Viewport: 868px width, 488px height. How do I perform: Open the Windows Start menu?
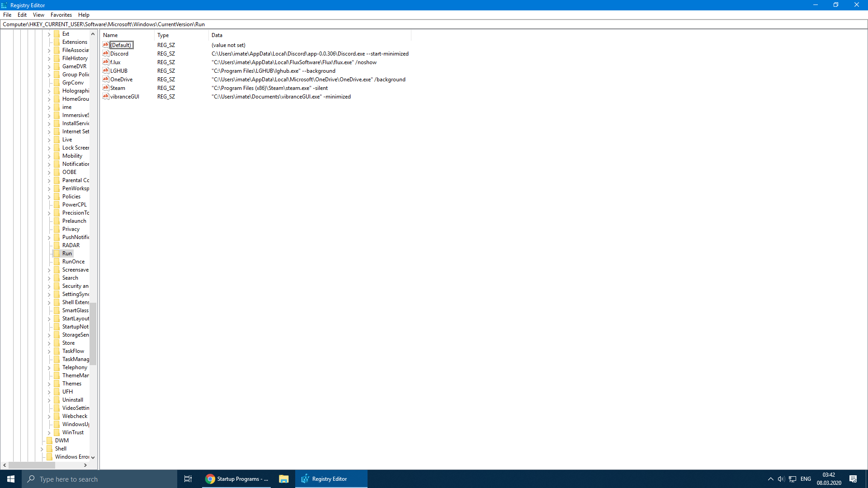(11, 479)
